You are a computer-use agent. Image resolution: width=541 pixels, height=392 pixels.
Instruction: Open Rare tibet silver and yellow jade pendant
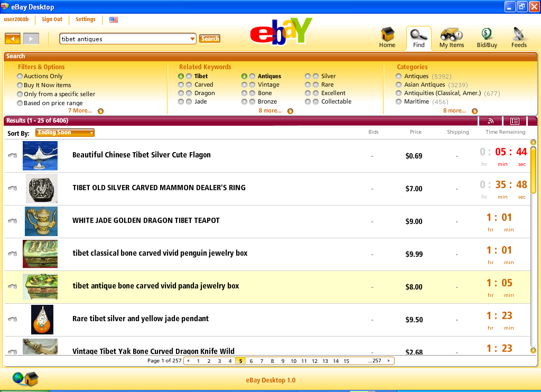click(141, 319)
